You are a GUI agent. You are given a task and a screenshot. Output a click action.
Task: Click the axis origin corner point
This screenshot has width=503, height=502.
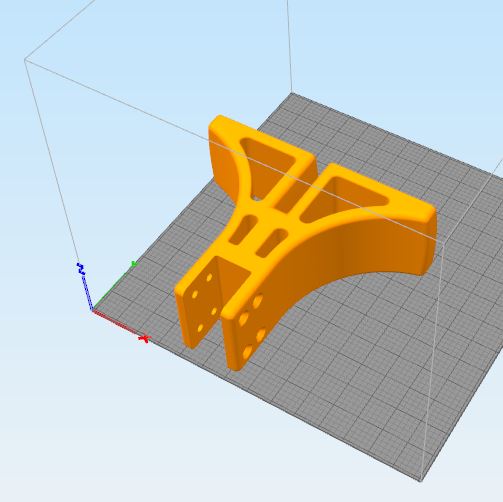coord(92,310)
